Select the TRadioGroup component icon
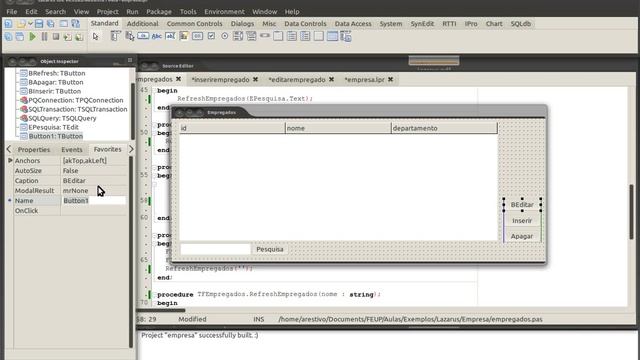 (292, 36)
